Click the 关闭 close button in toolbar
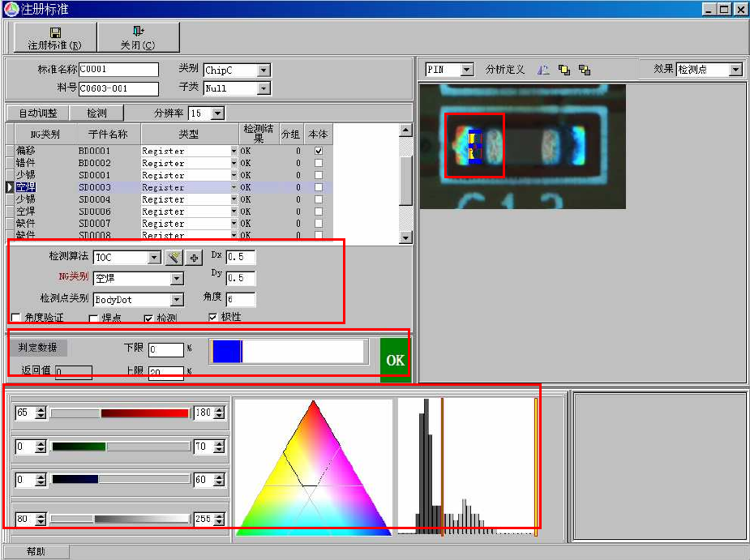The image size is (750, 560). click(138, 37)
